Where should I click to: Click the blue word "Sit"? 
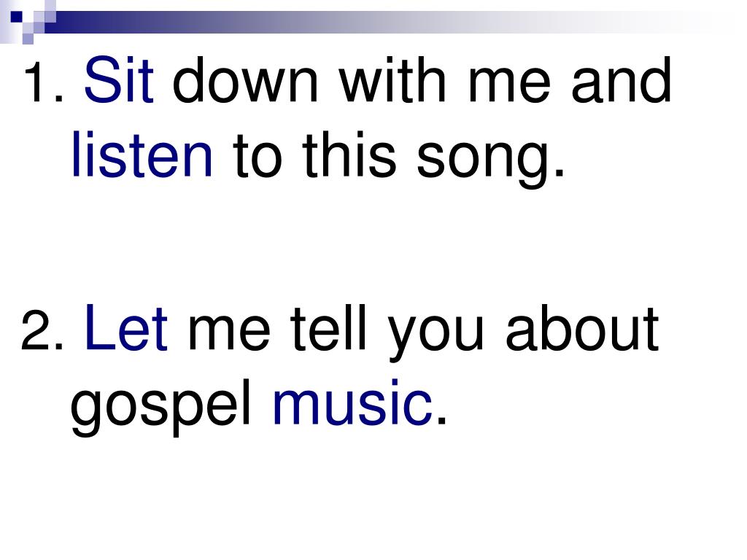tap(119, 80)
